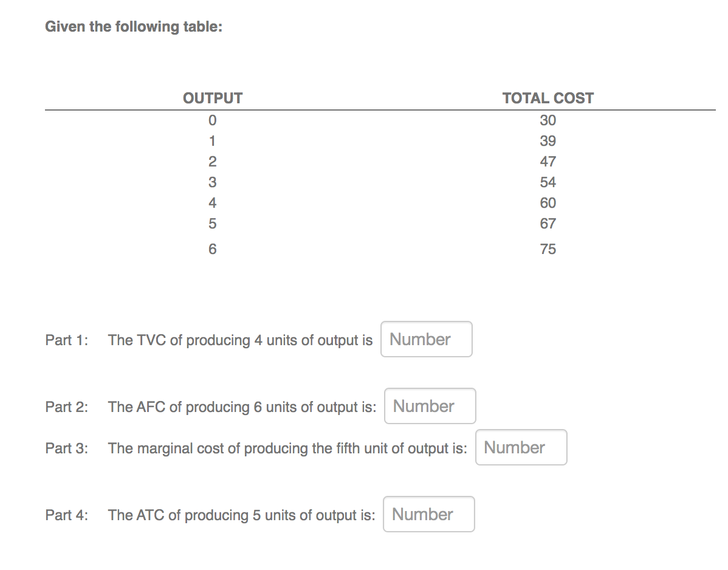Click the Part 2 Number input field
This screenshot has height=570, width=728.
(430, 406)
